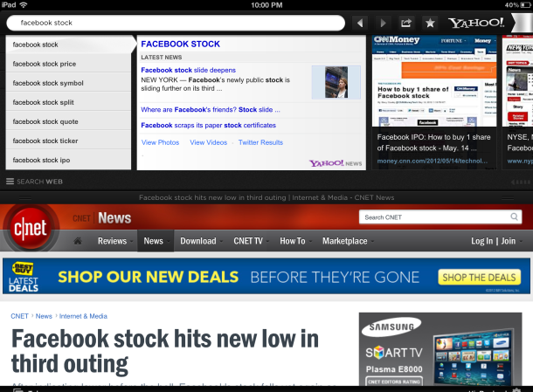Expand the Download dropdown menu

pos(201,241)
